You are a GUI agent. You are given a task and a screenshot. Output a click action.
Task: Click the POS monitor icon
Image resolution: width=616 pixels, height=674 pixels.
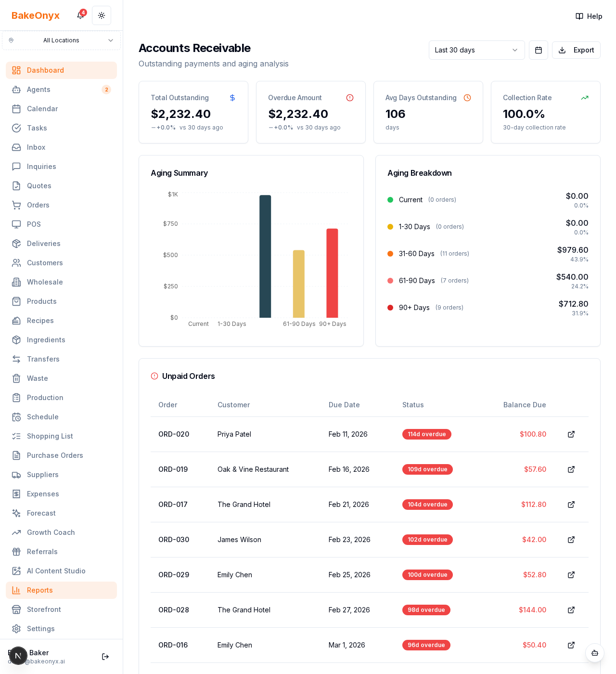[16, 224]
